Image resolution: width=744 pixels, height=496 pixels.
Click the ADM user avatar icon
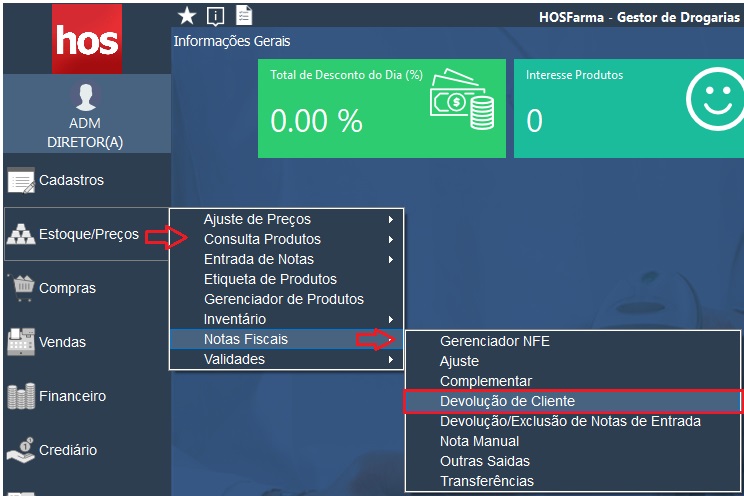coord(85,98)
